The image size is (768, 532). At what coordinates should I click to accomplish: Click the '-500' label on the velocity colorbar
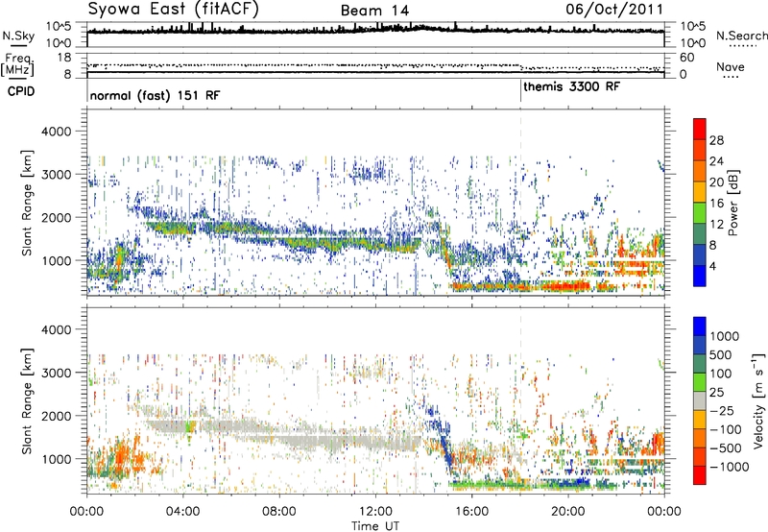(x=725, y=448)
